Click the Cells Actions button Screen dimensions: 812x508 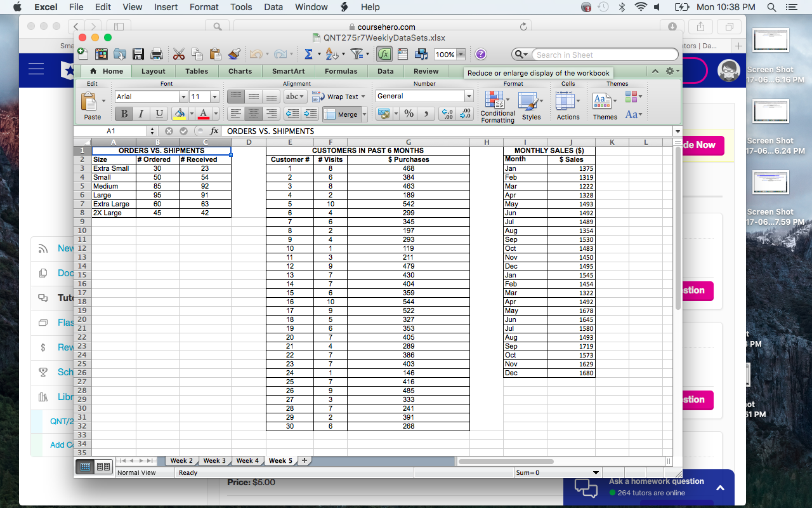[568, 106]
